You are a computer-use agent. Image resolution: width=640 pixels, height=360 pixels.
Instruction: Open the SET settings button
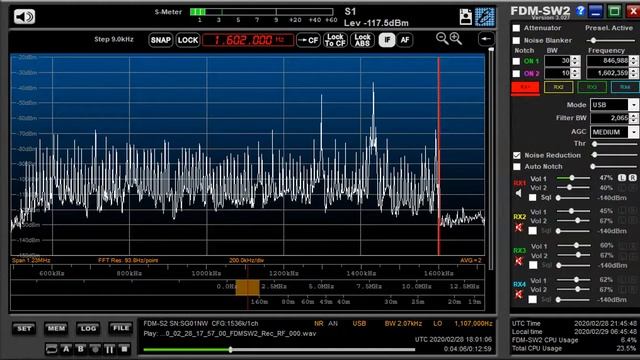(x=24, y=329)
